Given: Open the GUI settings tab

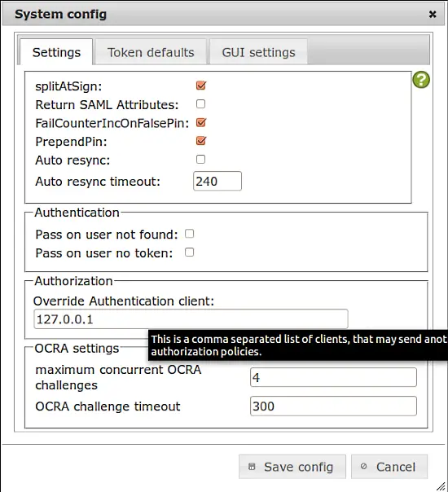Looking at the screenshot, I should [258, 52].
